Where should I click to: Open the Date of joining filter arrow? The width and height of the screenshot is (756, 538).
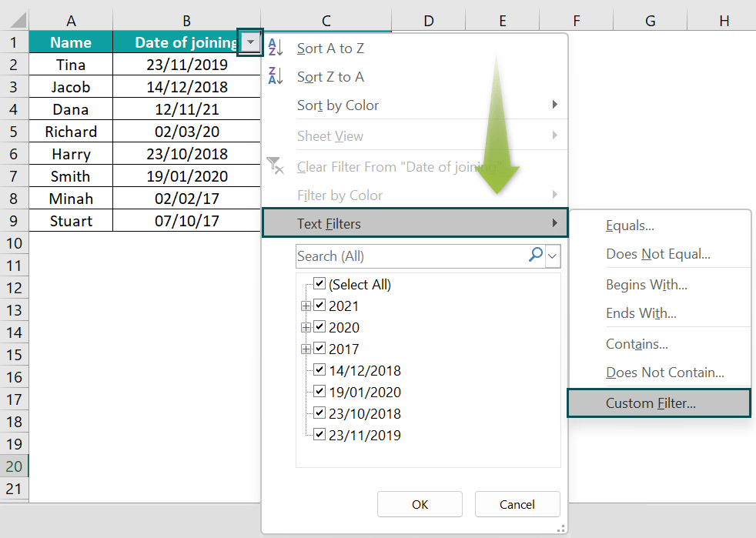pyautogui.click(x=249, y=42)
